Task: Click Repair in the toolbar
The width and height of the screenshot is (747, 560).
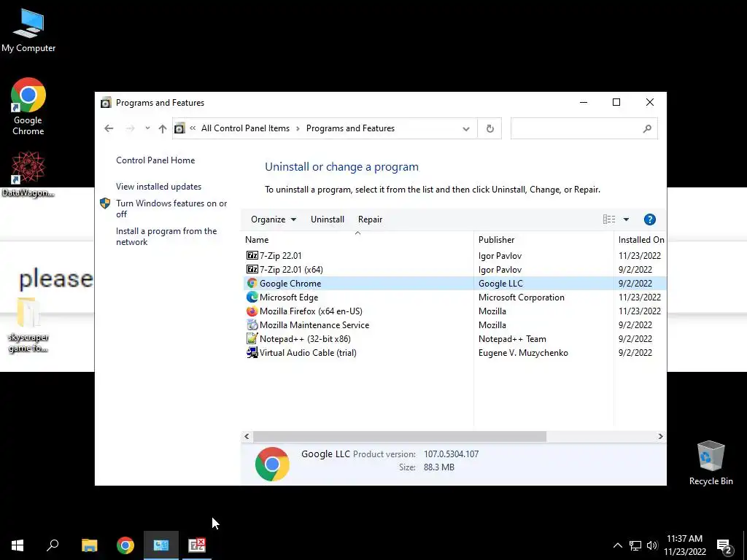Action: (370, 219)
